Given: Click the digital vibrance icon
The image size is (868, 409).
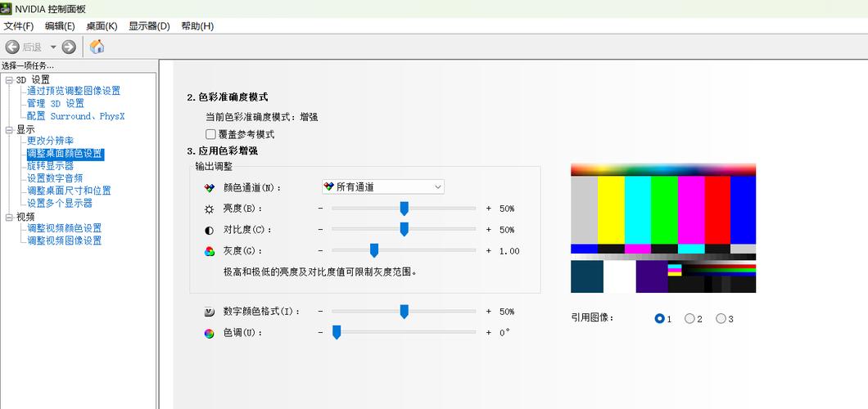Looking at the screenshot, I should [209, 312].
